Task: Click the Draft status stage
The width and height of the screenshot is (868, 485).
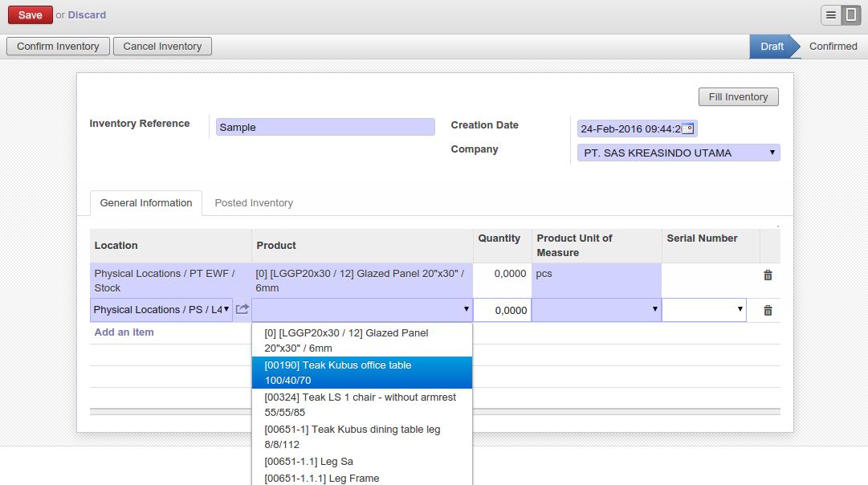Action: coord(772,47)
